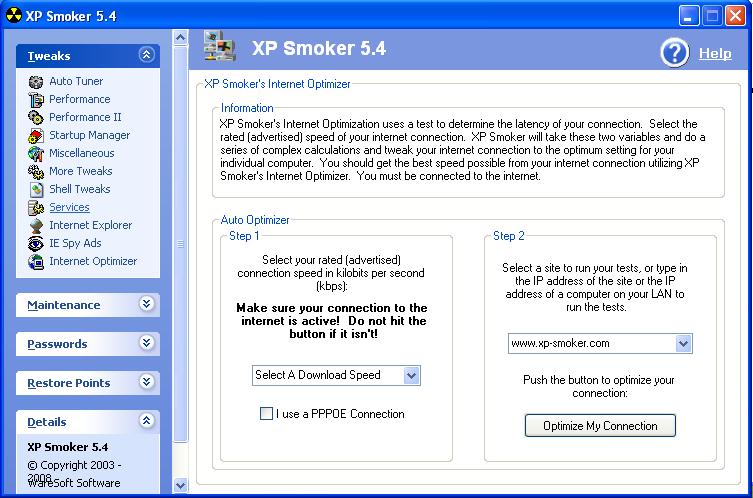Viewport: 753px width, 498px height.
Task: Click sidebar scrollbar up arrow
Action: [180, 37]
